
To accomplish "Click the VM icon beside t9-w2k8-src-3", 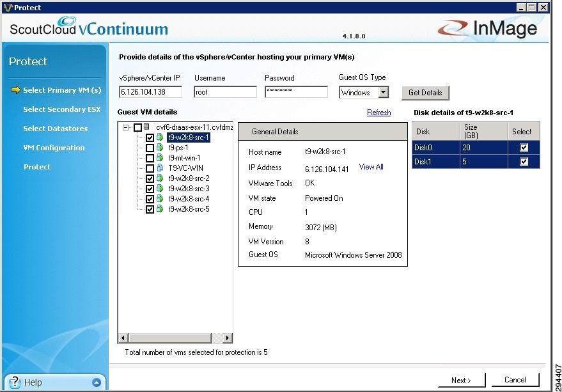I will click(x=160, y=188).
